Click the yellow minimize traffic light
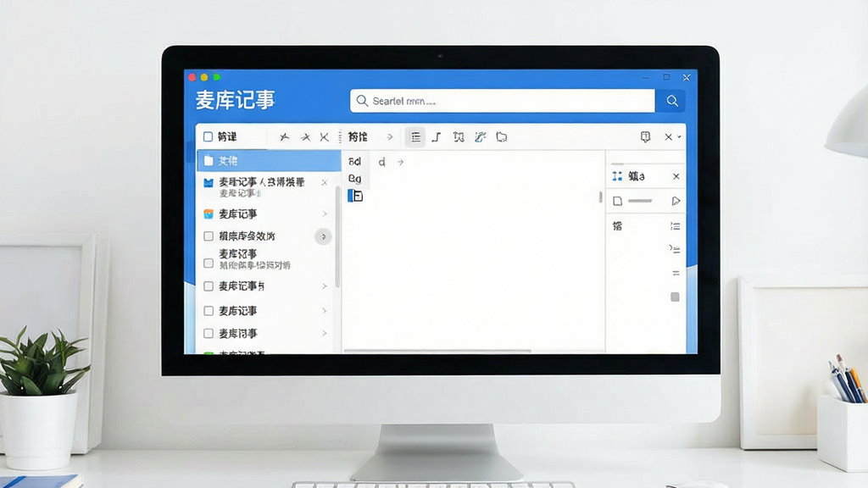Viewport: 868px width, 488px height. click(204, 77)
